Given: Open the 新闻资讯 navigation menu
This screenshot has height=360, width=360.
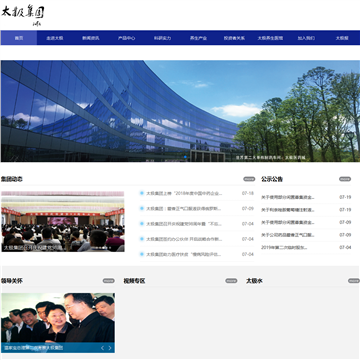Looking at the screenshot, I should click(x=91, y=38).
